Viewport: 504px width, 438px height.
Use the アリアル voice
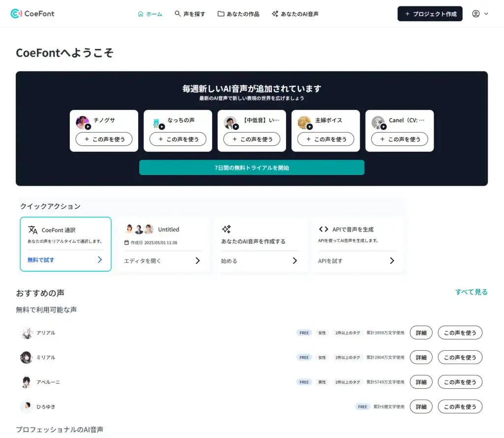click(460, 333)
